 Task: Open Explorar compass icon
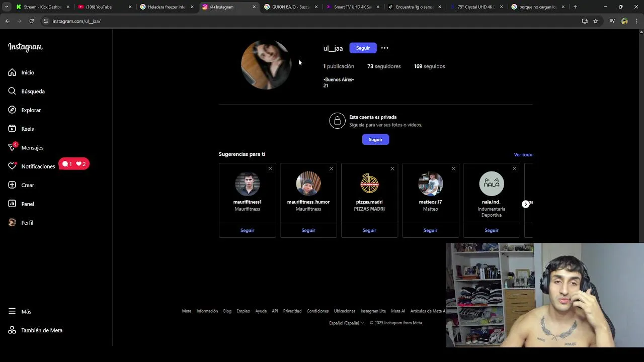12,110
